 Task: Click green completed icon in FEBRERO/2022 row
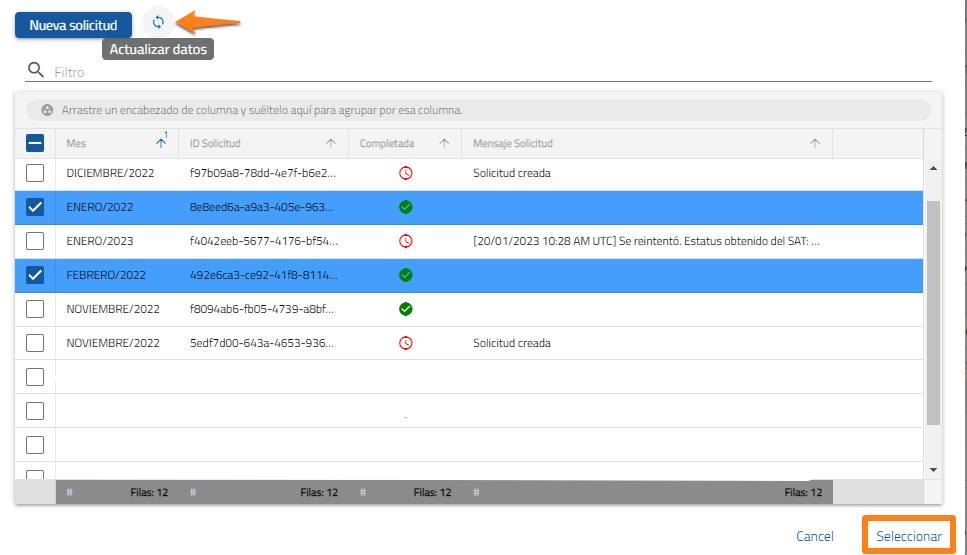coord(405,275)
